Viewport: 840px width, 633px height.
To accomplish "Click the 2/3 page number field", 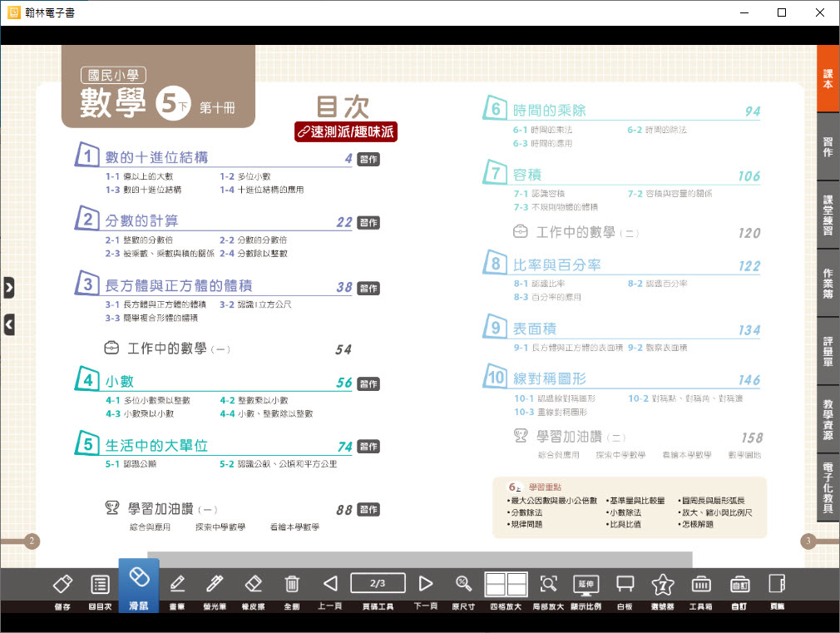I will (x=378, y=583).
